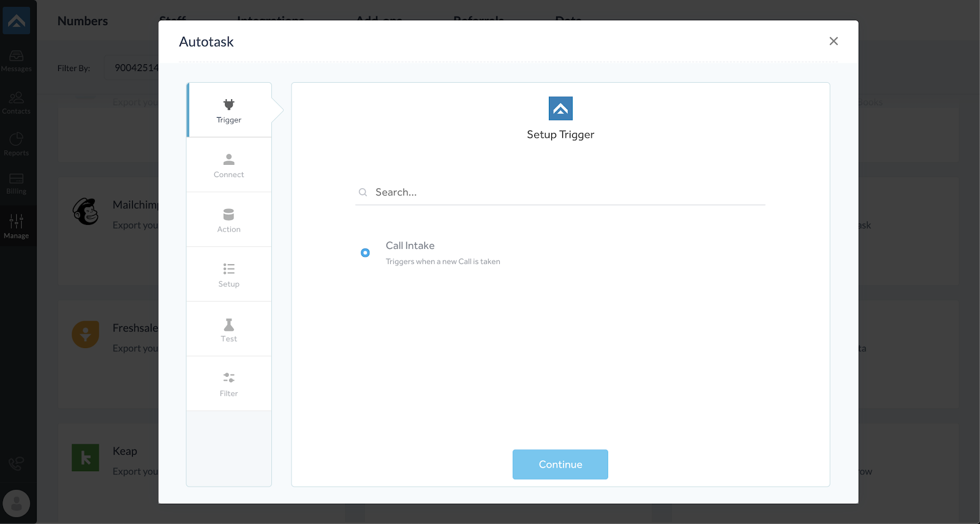
Task: Open the user avatar menu
Action: pos(17,504)
